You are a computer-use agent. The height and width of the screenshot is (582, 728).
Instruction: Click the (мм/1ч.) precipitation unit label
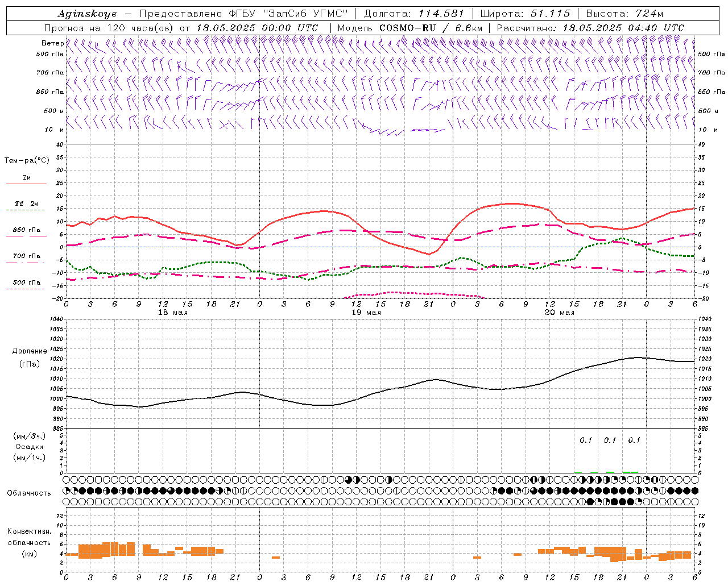click(30, 458)
